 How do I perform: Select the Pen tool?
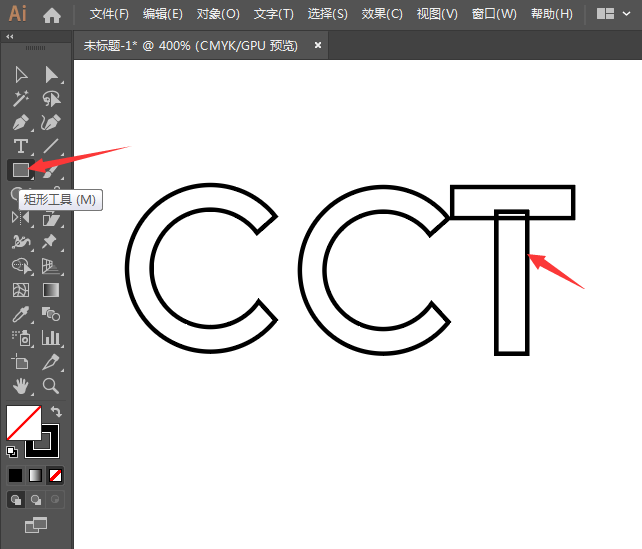[x=21, y=122]
